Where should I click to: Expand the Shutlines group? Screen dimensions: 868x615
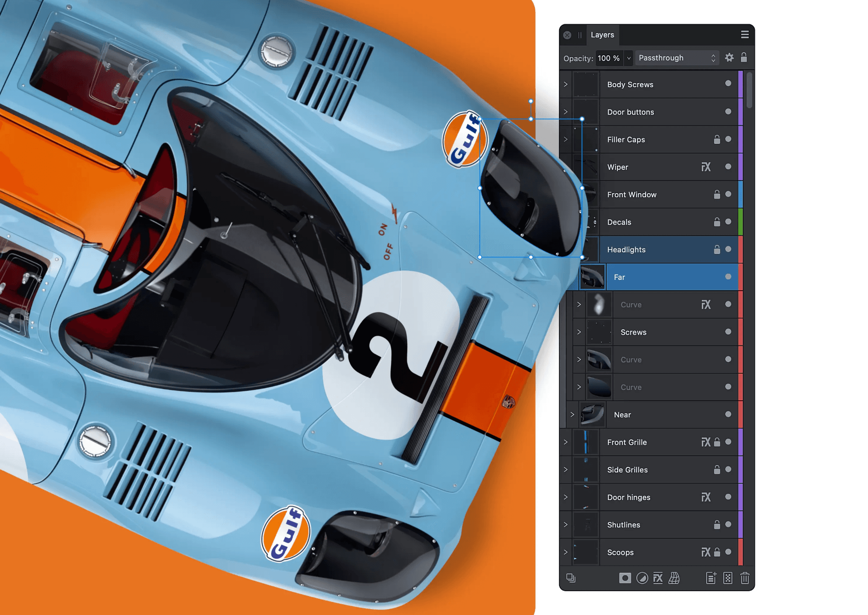[566, 525]
